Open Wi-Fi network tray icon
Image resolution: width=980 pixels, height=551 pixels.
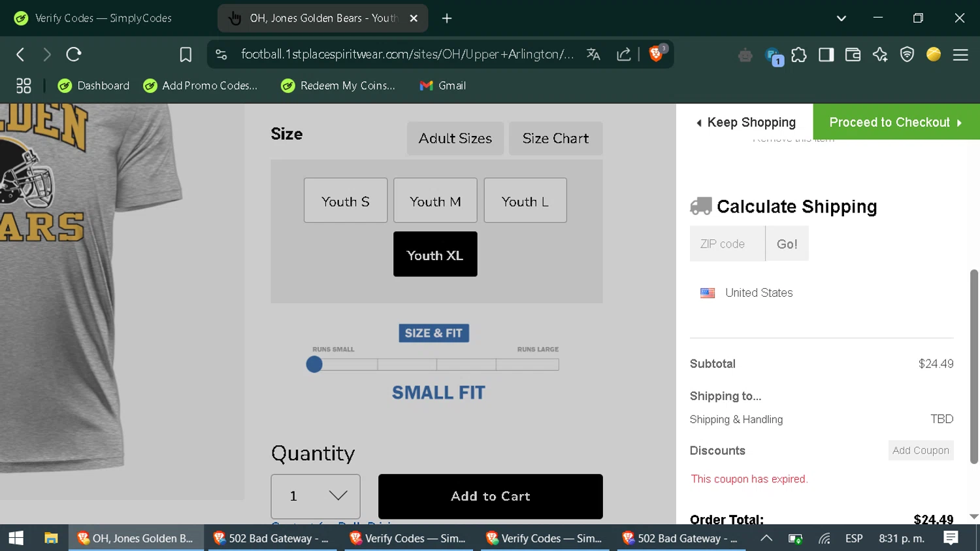(825, 539)
